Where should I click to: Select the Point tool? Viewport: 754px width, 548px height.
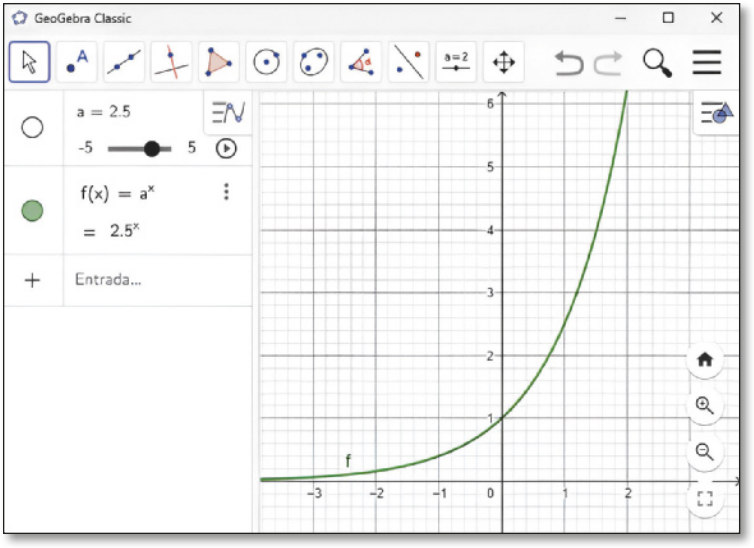tap(77, 62)
